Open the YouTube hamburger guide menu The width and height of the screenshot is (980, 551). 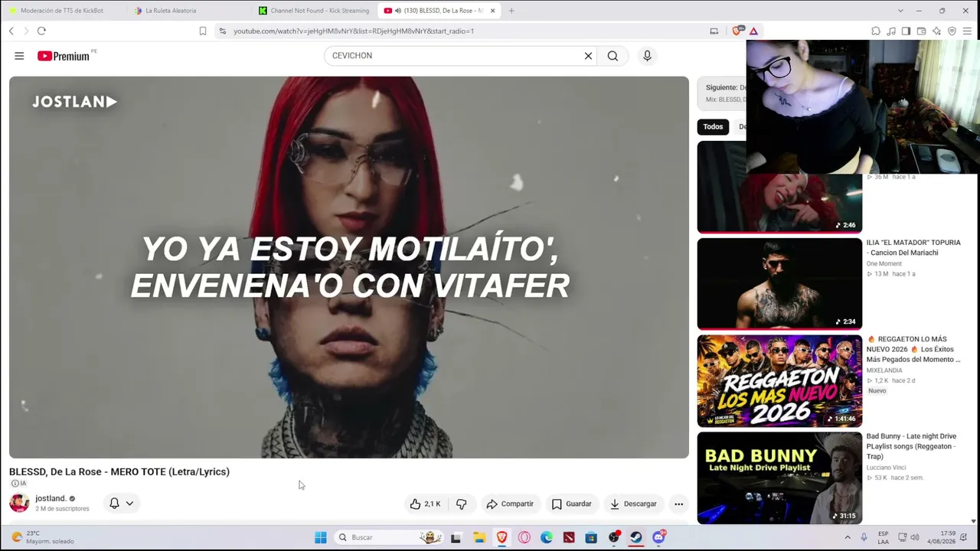19,56
